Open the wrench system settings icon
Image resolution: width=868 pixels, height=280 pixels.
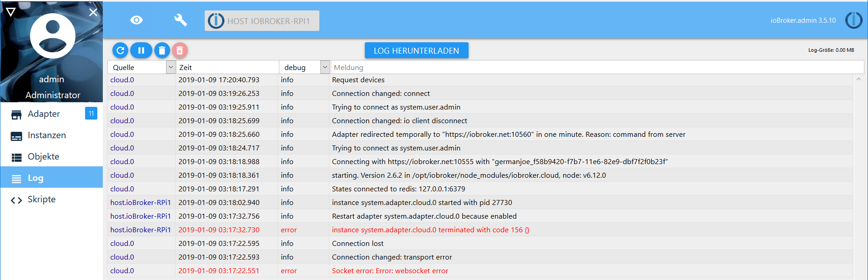click(181, 20)
